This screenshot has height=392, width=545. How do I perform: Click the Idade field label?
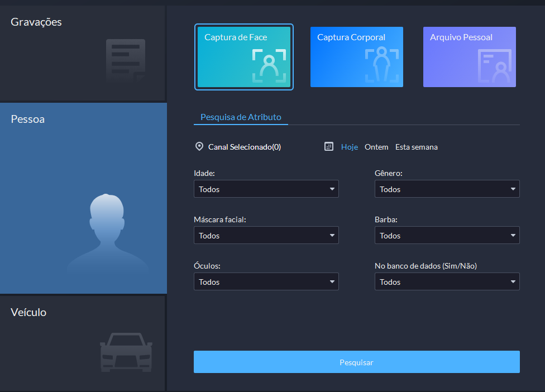click(x=204, y=173)
